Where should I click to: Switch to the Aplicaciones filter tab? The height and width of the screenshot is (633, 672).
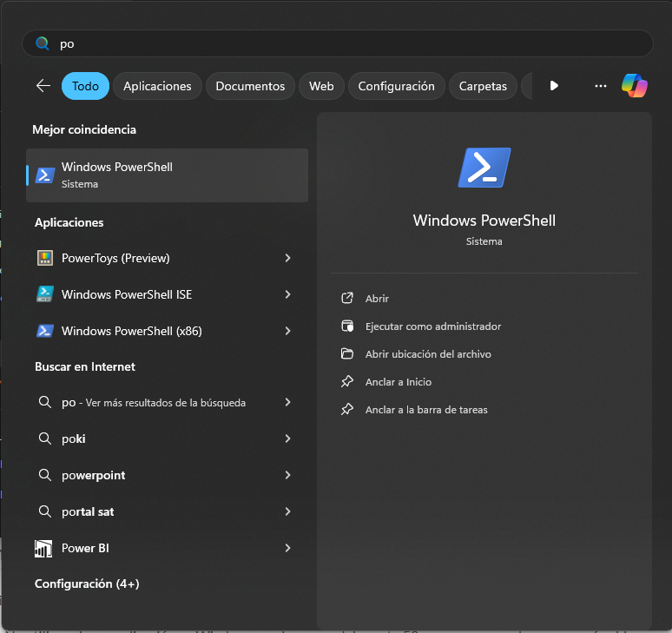pyautogui.click(x=157, y=86)
